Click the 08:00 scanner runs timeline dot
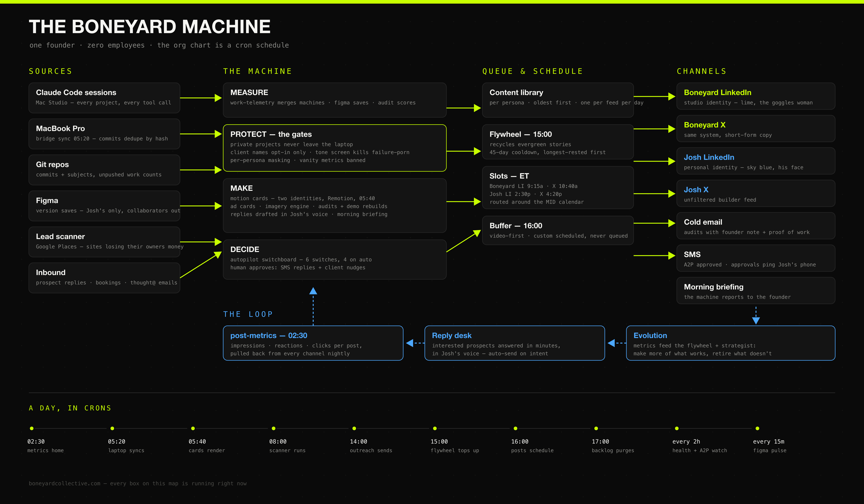Viewport: 864px width, 504px height. (274, 428)
